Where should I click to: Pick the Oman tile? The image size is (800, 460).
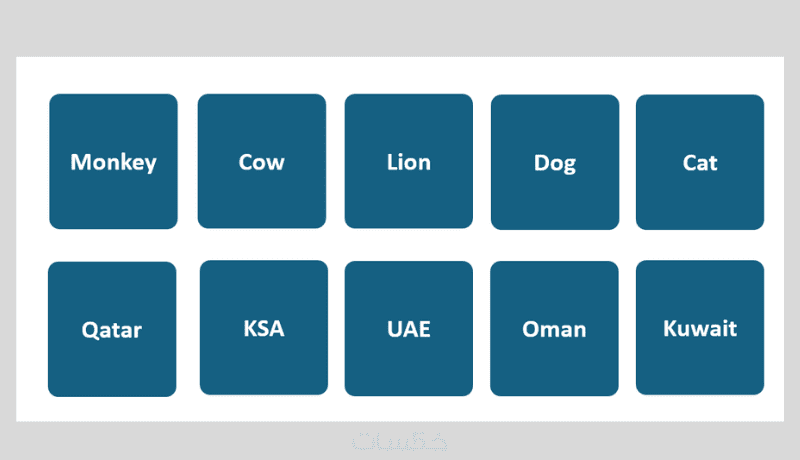pyautogui.click(x=554, y=329)
